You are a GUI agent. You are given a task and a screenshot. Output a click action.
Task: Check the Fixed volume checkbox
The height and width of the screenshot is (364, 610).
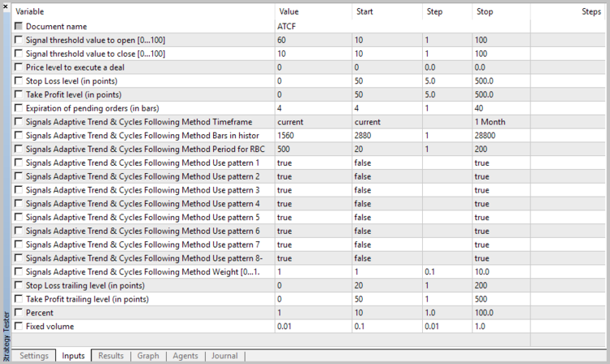pos(18,326)
